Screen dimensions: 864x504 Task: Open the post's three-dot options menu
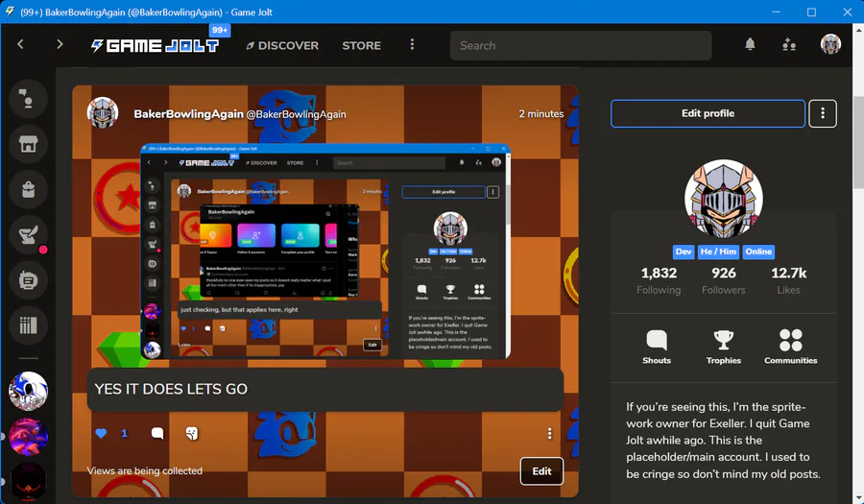coord(549,434)
